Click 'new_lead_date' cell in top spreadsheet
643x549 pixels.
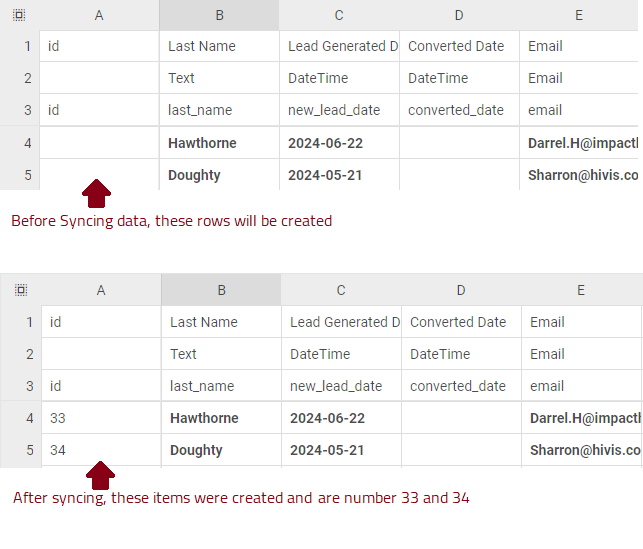(x=339, y=110)
